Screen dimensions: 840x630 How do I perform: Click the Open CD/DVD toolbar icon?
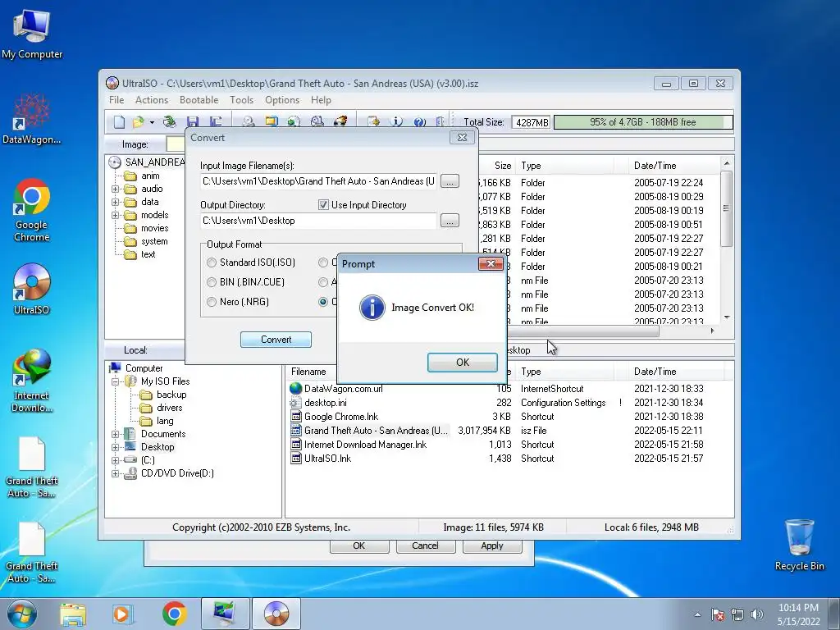pyautogui.click(x=169, y=122)
